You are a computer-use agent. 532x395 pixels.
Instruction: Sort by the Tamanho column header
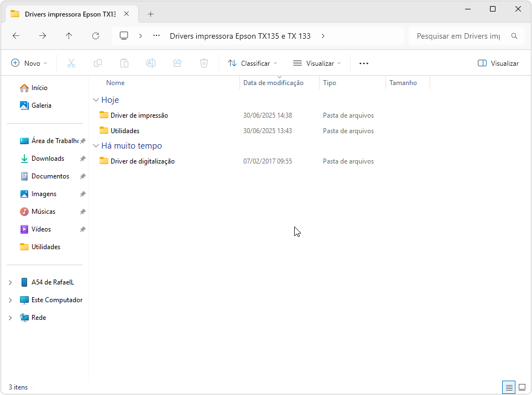pos(403,83)
